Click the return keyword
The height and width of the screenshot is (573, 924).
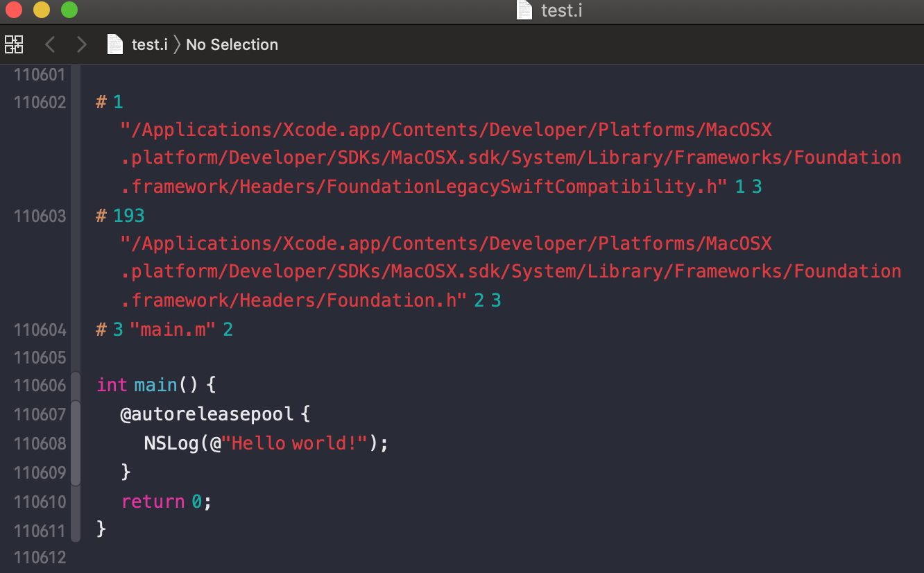tap(153, 502)
